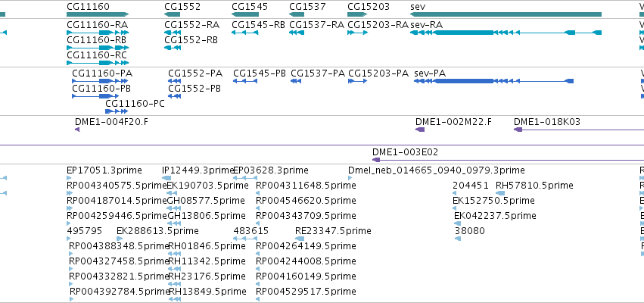This screenshot has width=644, height=303.
Task: Click EST RH57810.5prime
Action: pos(500,193)
